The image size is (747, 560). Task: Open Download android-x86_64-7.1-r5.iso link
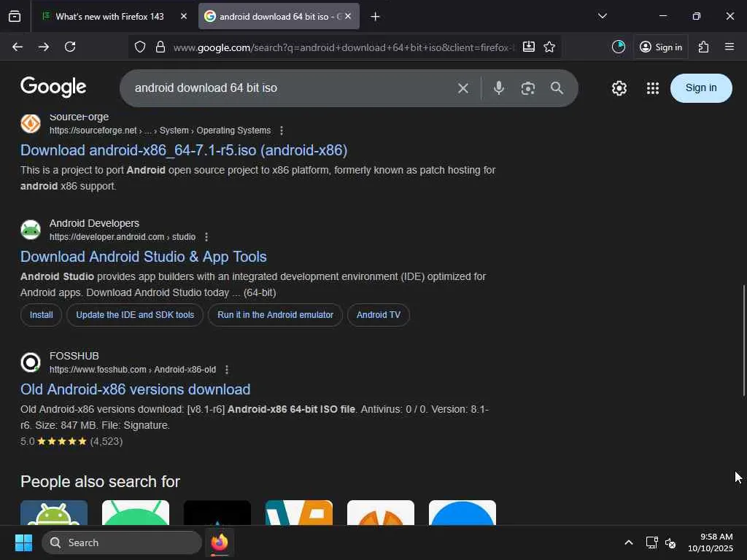[x=184, y=150]
